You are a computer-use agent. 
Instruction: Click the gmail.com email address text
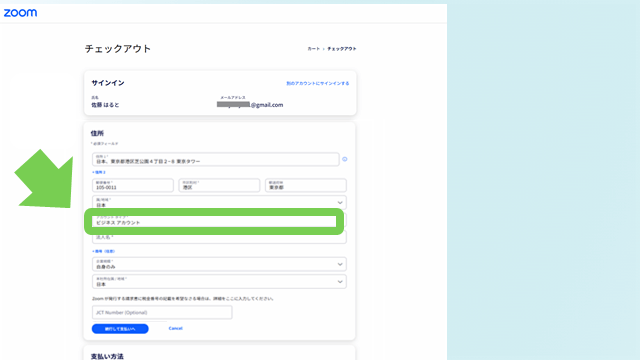[250, 105]
